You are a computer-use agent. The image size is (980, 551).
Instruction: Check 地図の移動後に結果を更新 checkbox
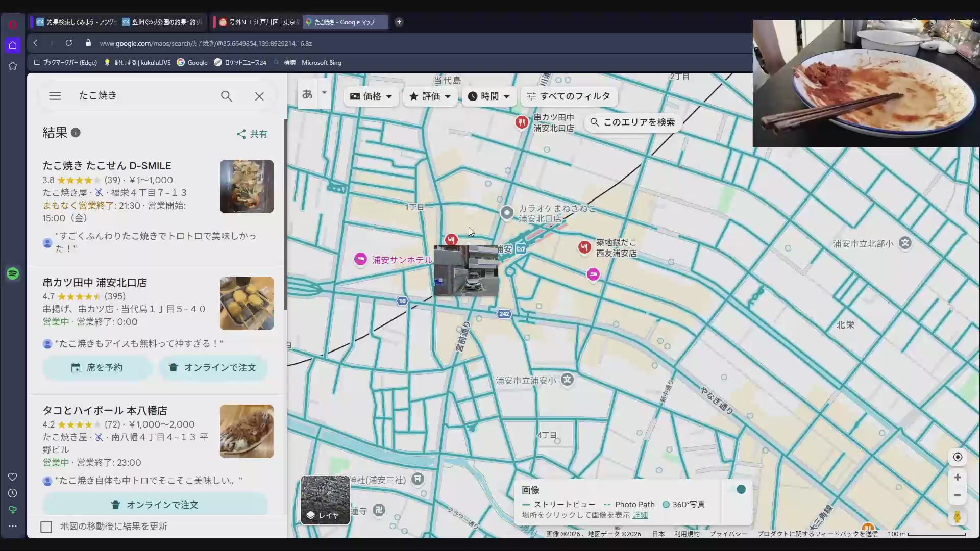pyautogui.click(x=46, y=527)
